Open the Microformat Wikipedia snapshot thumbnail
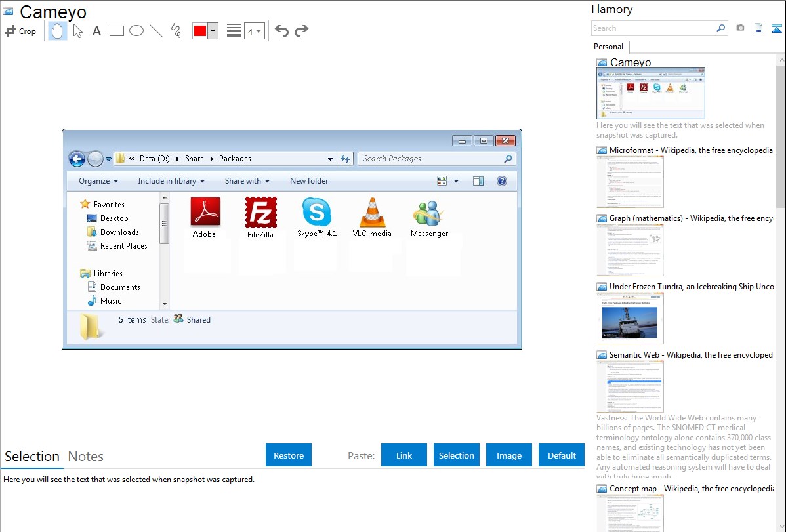Viewport: 786px width, 532px height. pyautogui.click(x=630, y=181)
